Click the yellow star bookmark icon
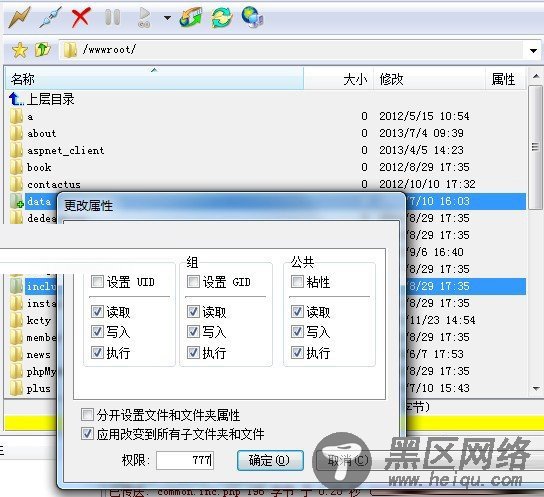This screenshot has height=497, width=544. pos(19,50)
